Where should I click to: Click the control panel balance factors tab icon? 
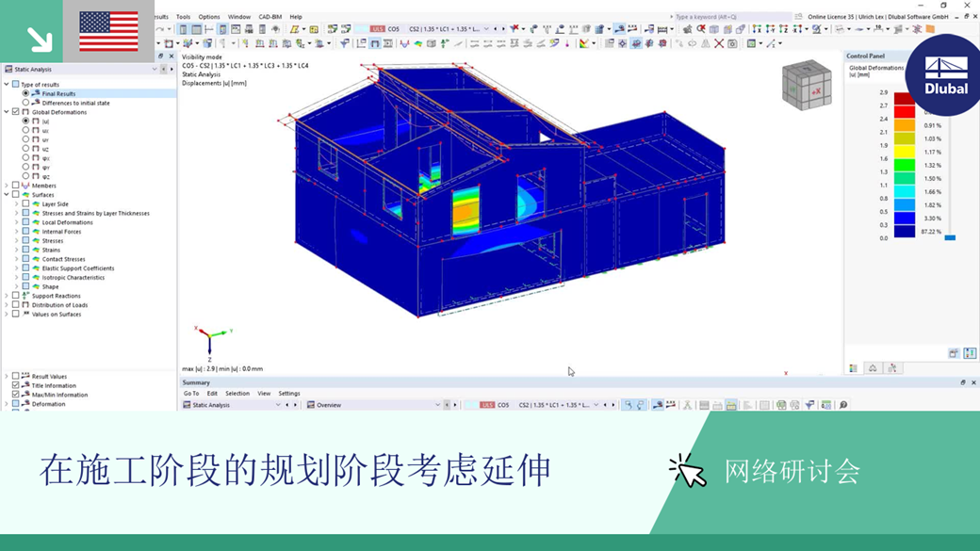[x=873, y=368]
